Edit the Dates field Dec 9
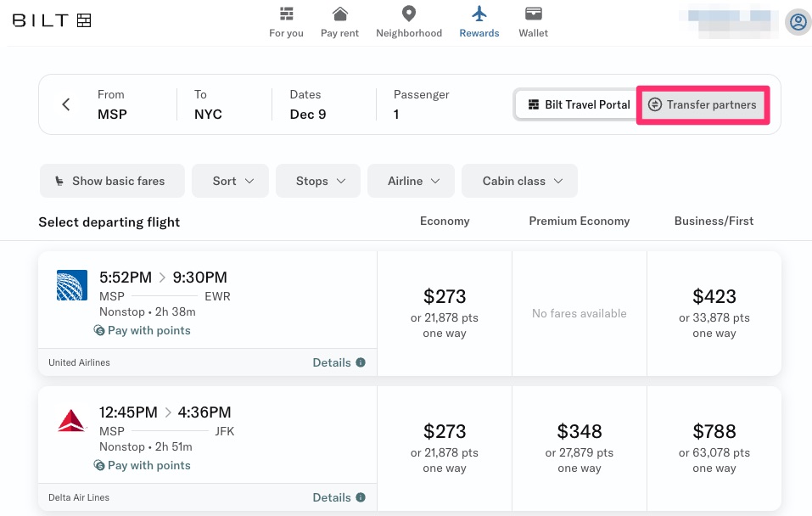The height and width of the screenshot is (516, 812). (308, 104)
